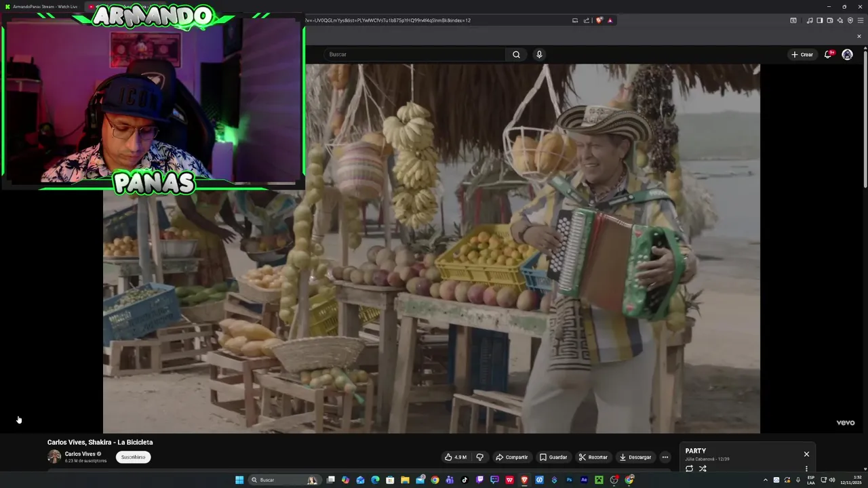Open YouTube notifications bell
This screenshot has width=868, height=488.
(x=828, y=54)
